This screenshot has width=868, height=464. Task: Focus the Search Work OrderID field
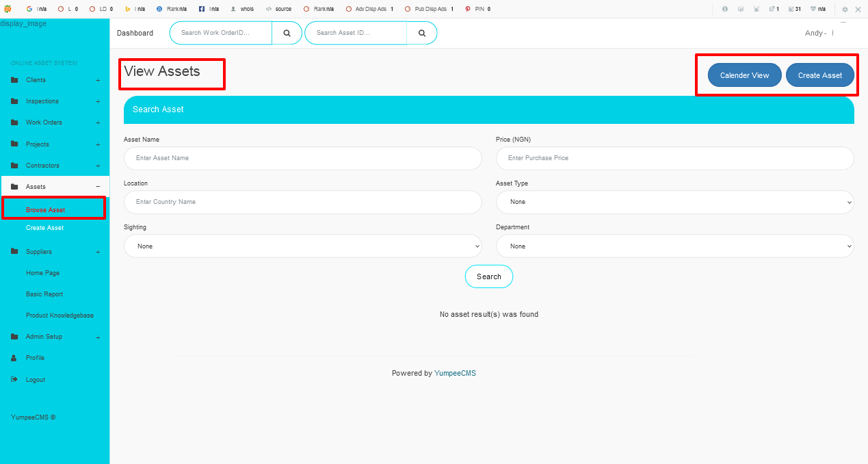[221, 33]
